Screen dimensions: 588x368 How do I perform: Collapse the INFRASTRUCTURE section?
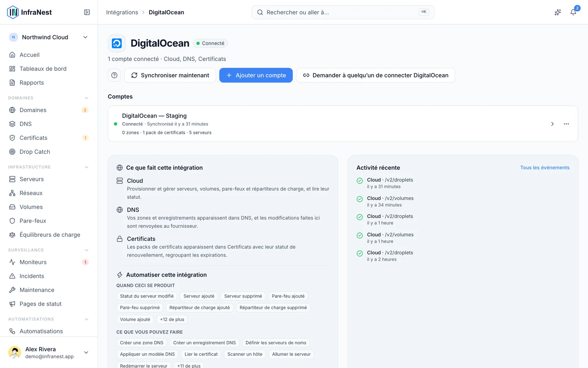(x=86, y=167)
